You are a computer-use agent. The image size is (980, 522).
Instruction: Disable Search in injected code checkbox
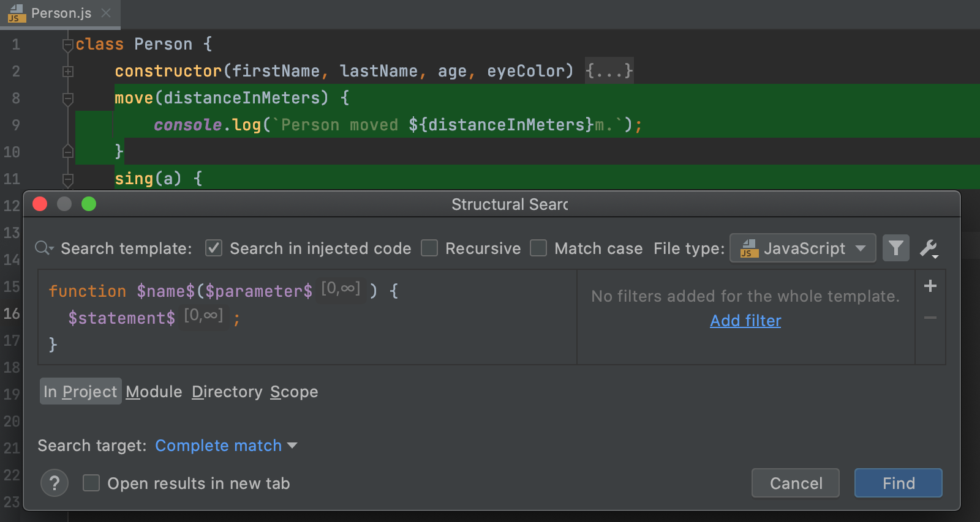click(214, 248)
